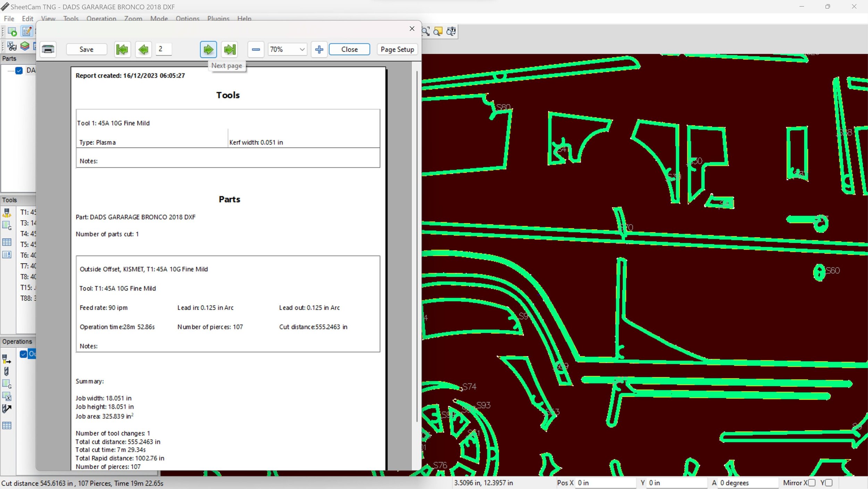Close report dialog with X button
Screen dimensions: 868x489
(x=412, y=29)
